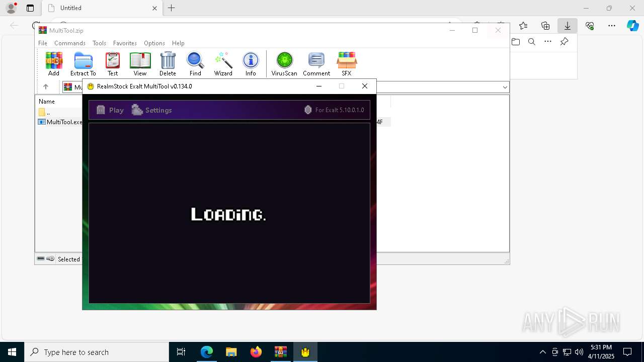Screen dimensions: 644x362
Task: Expand the WinRAR address path dropdown
Action: [505, 87]
